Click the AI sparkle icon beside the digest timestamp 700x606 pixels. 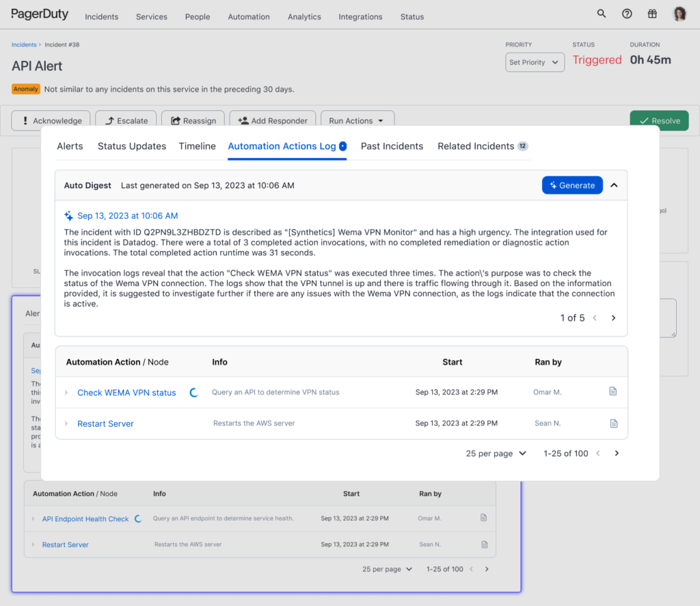click(x=68, y=215)
